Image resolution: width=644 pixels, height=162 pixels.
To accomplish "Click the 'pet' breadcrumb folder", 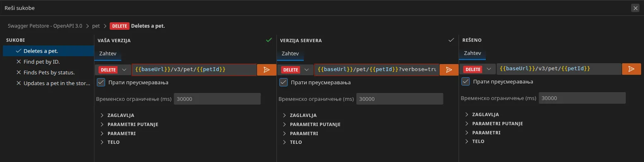I will [96, 26].
